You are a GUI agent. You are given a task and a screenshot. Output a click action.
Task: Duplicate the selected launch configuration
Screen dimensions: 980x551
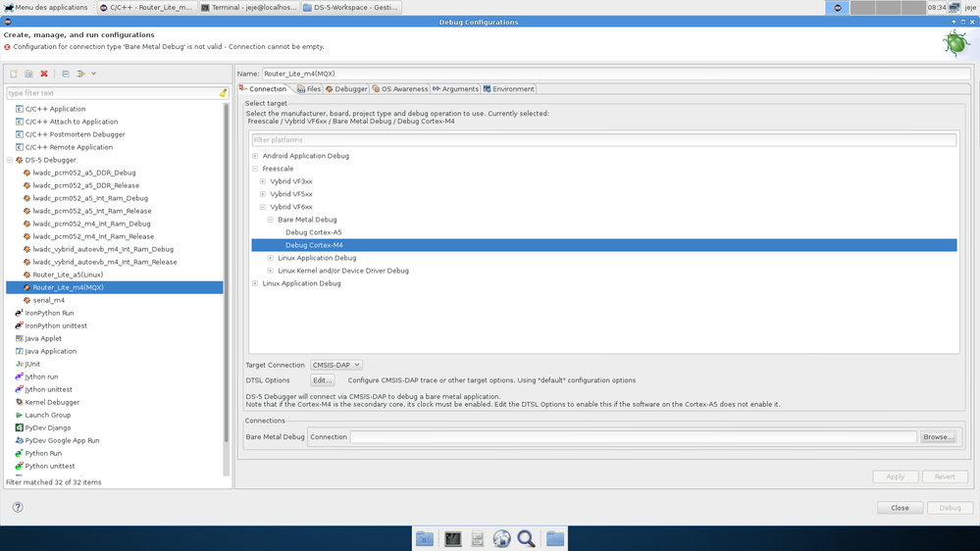click(x=28, y=74)
